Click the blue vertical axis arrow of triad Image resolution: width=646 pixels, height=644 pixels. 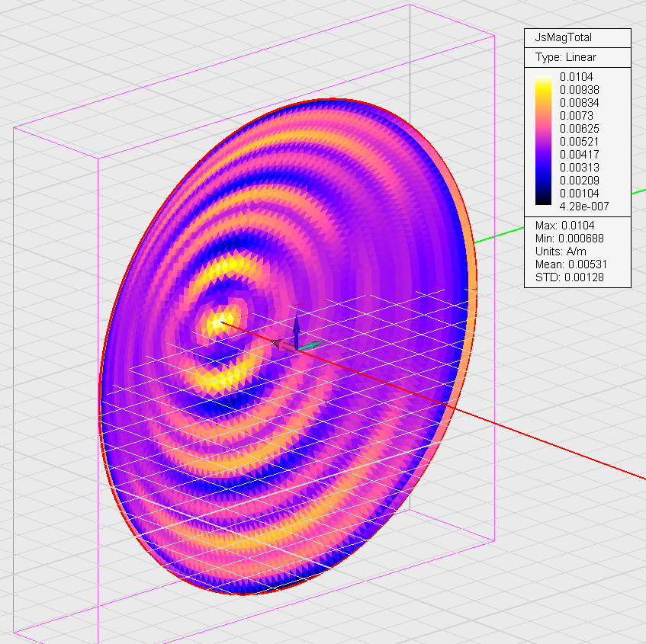click(x=297, y=330)
